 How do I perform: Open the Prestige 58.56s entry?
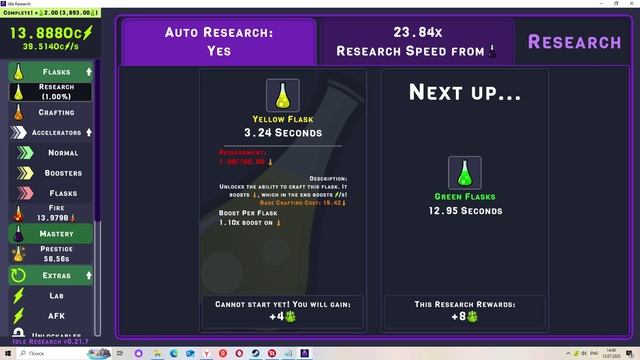(x=51, y=254)
